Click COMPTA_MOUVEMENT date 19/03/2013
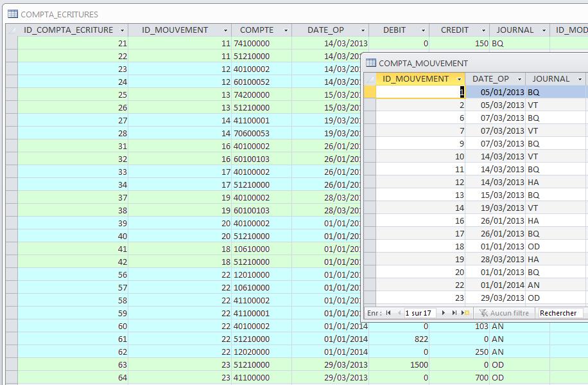 point(496,208)
